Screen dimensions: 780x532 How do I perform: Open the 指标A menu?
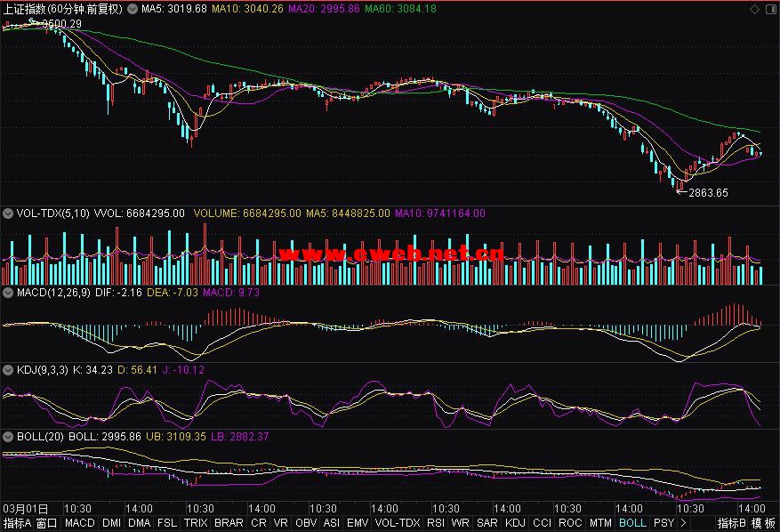17,523
